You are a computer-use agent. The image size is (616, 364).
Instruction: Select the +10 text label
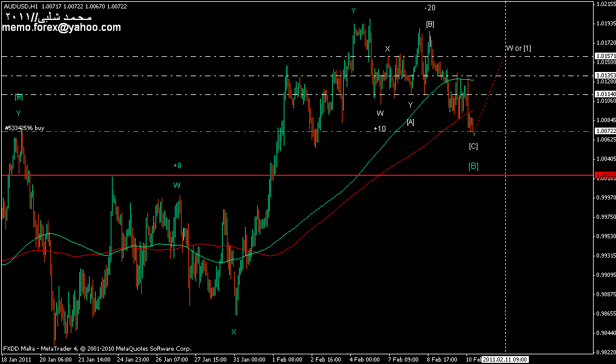point(379,129)
